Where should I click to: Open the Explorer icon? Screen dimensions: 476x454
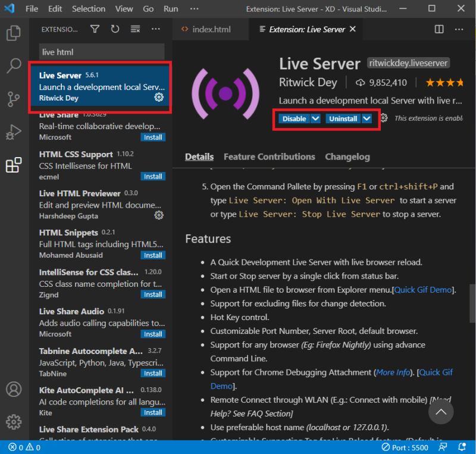14,33
